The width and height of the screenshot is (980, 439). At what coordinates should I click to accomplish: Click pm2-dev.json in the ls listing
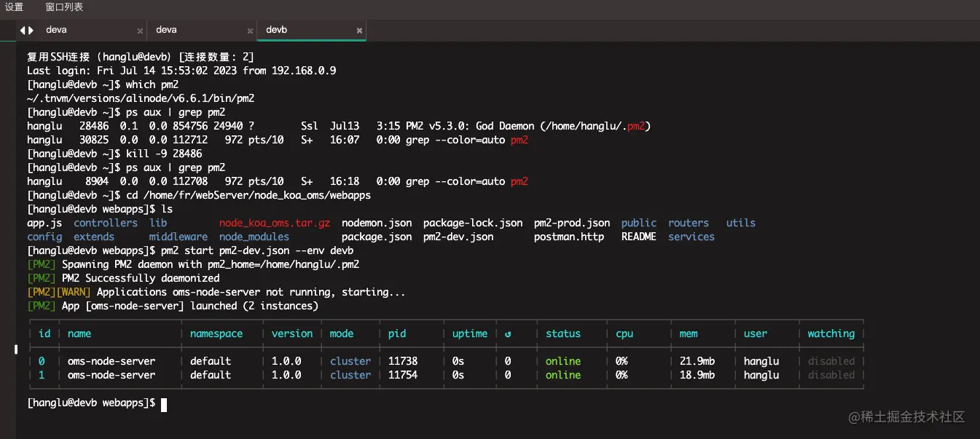pos(458,237)
